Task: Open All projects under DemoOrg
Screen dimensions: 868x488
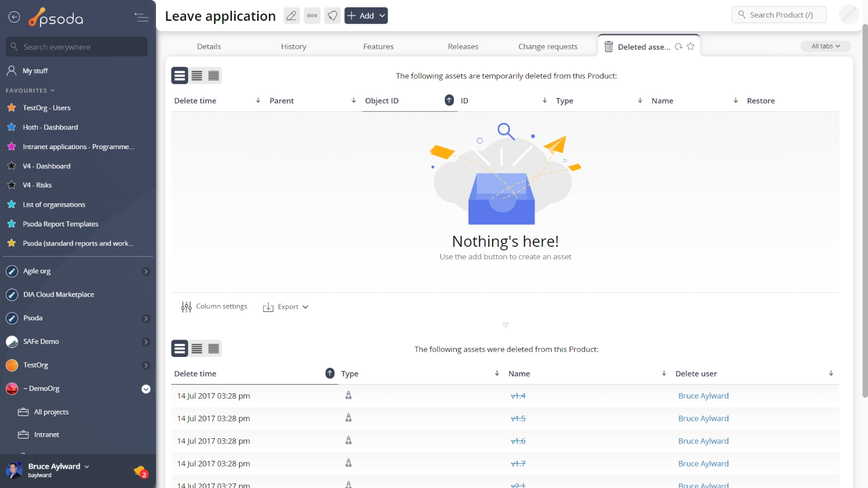Action: click(51, 412)
